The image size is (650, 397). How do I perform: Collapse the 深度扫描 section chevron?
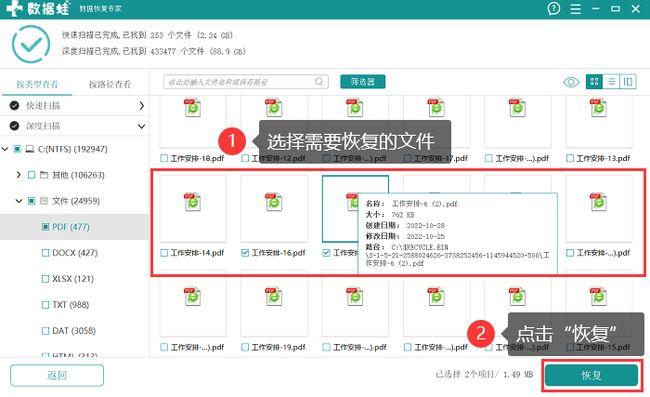[x=141, y=126]
